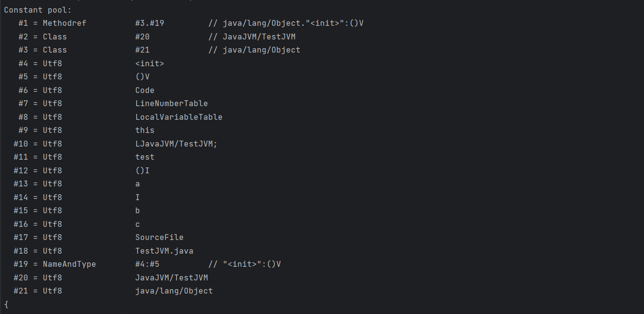
Task: Click the #1 Methodref entry label
Action: pos(53,23)
